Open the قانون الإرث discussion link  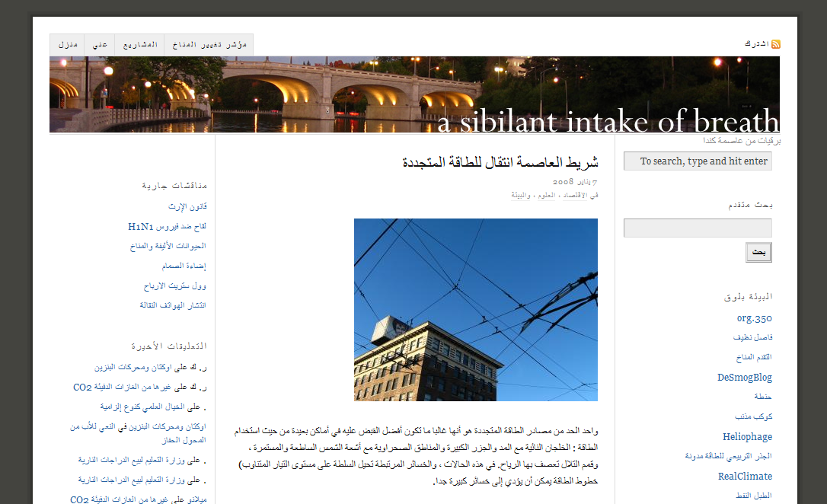tap(187, 206)
